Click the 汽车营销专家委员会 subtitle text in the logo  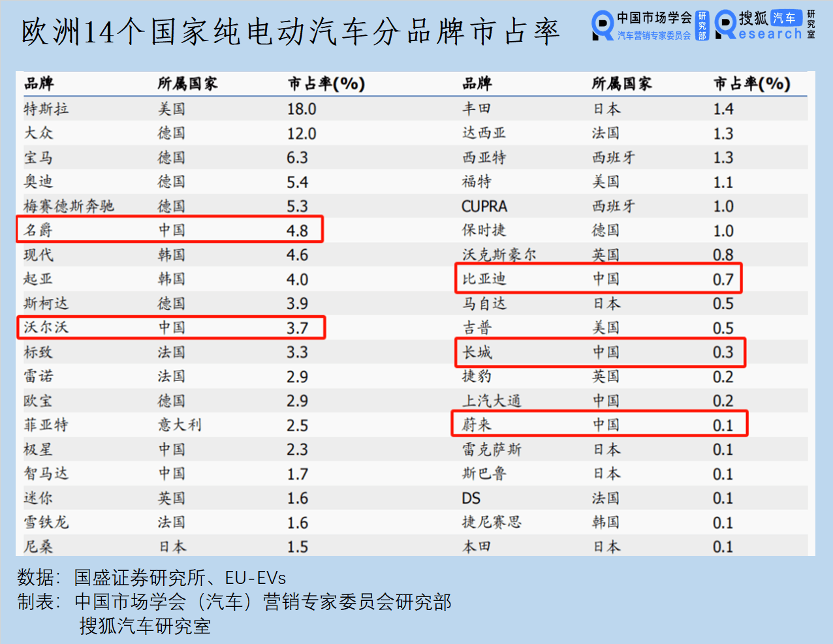[x=654, y=35]
